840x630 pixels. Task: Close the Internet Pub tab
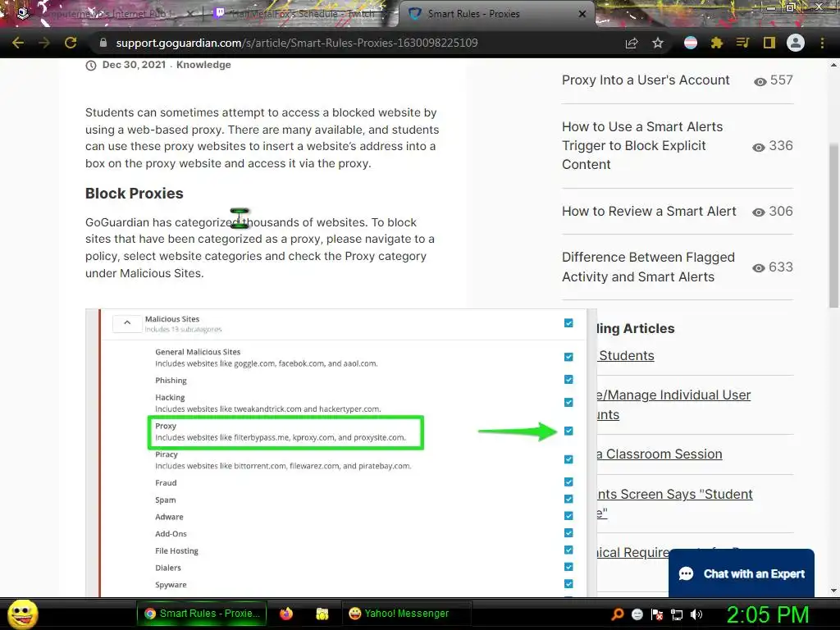[189, 14]
